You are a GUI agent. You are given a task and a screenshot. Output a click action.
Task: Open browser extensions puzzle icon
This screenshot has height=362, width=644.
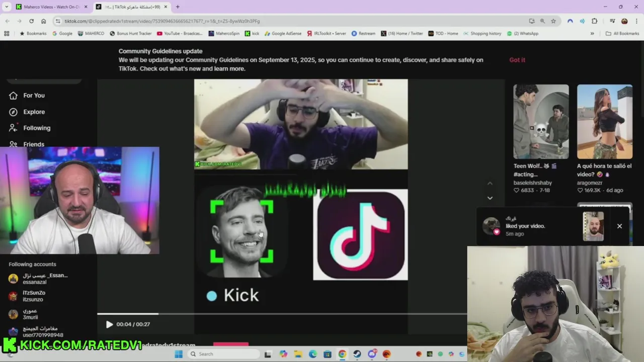pos(594,21)
